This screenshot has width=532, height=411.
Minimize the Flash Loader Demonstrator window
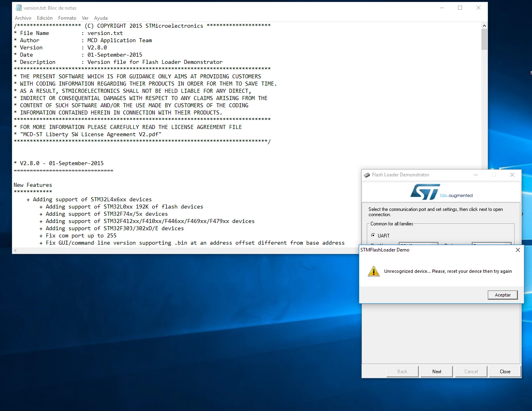click(476, 175)
